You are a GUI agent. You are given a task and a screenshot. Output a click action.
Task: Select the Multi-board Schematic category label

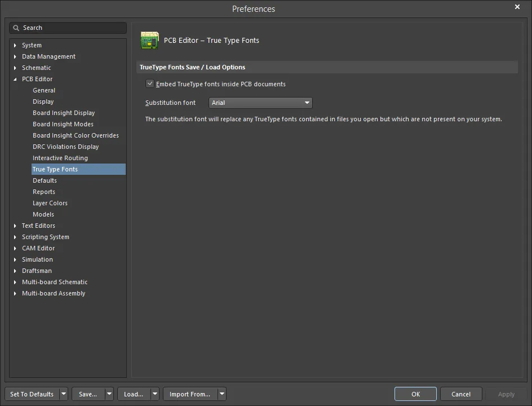tap(55, 282)
